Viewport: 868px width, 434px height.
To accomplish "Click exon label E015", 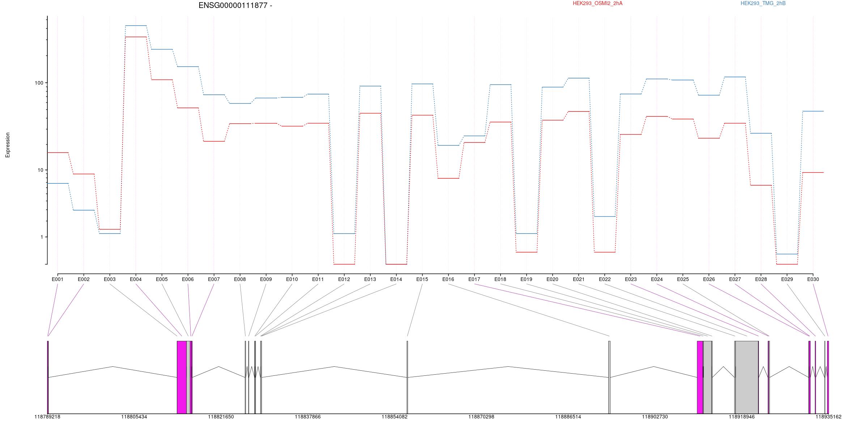I will tap(422, 279).
